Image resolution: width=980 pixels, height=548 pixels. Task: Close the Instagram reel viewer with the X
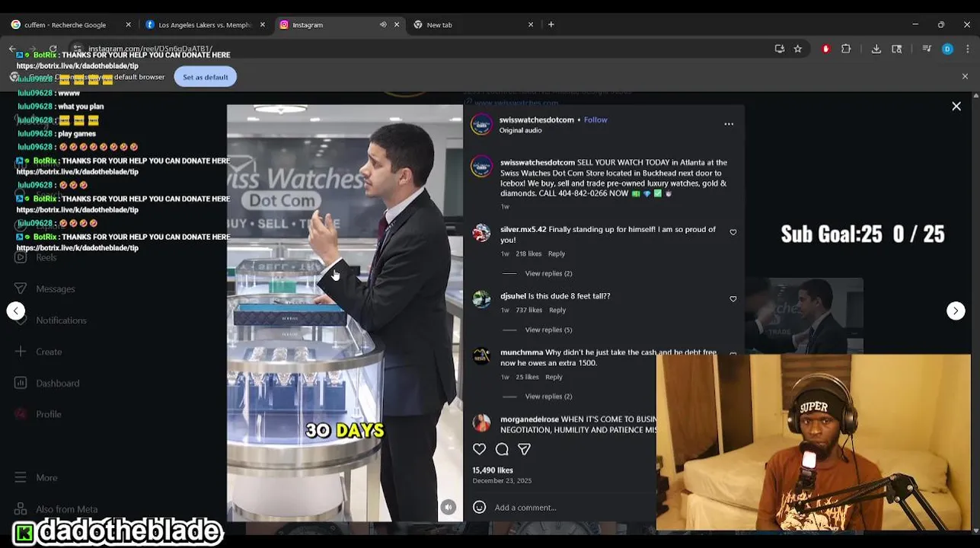tap(956, 107)
